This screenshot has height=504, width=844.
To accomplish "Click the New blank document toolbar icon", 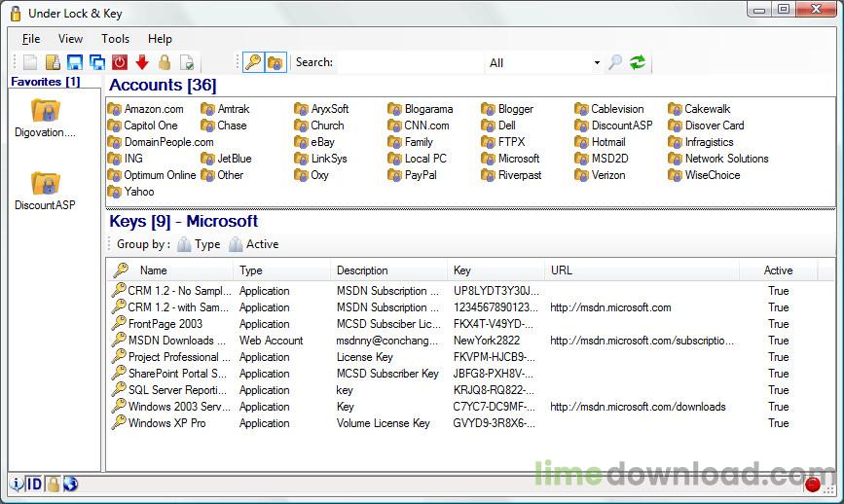I will [x=31, y=62].
